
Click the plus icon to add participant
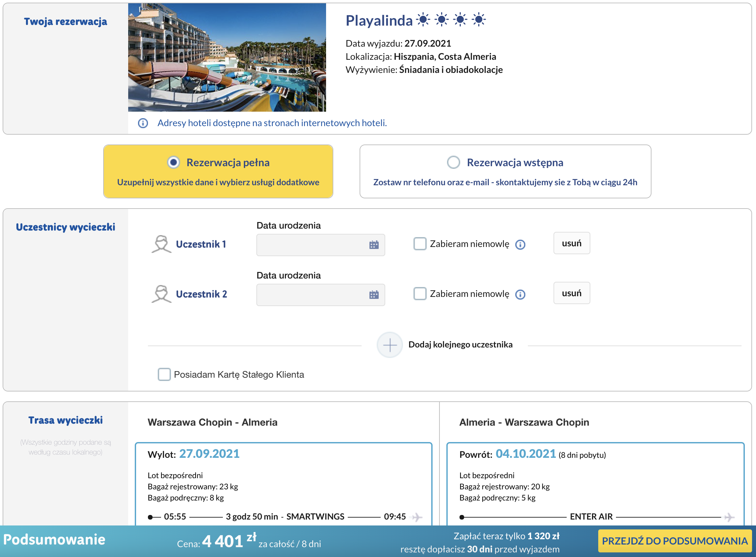[x=390, y=345]
